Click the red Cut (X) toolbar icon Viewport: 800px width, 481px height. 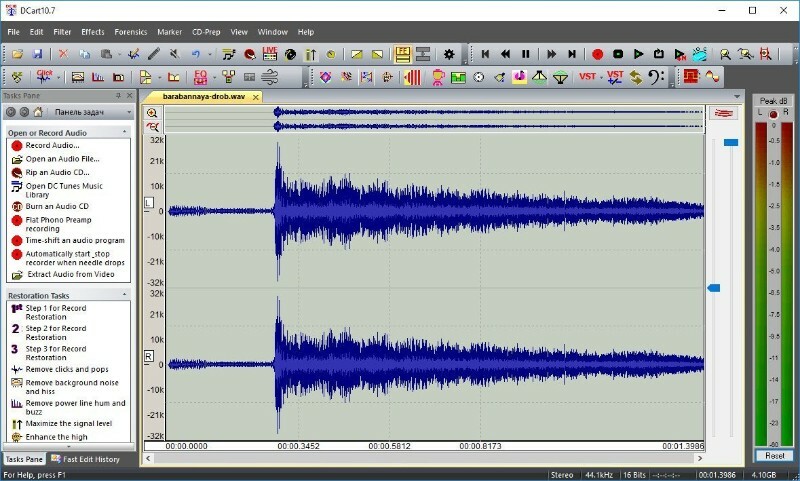pos(63,54)
